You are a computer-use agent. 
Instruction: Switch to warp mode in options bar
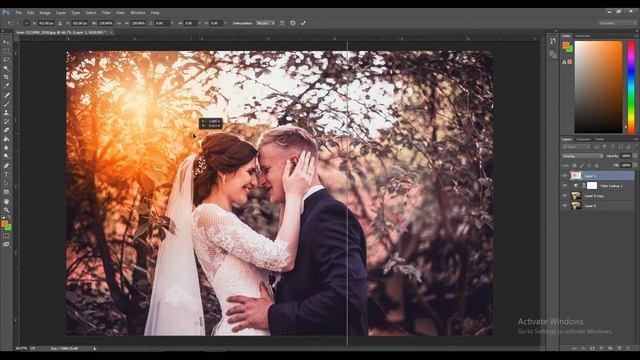click(282, 23)
